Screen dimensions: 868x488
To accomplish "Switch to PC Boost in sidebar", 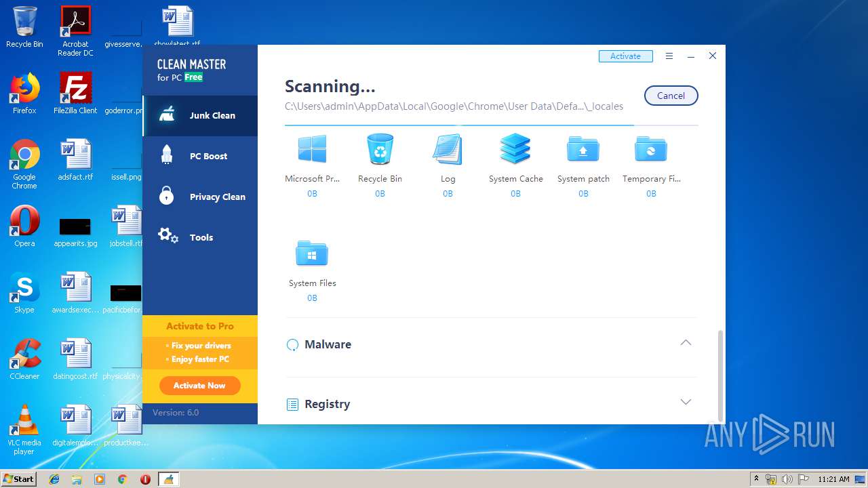I will (x=200, y=156).
